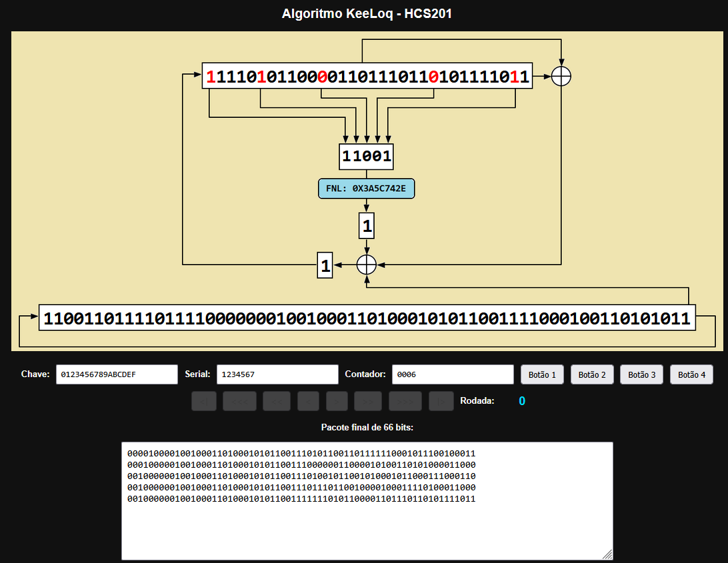
Task: Click the lower XOR circle below FNL output
Action: coord(366,265)
